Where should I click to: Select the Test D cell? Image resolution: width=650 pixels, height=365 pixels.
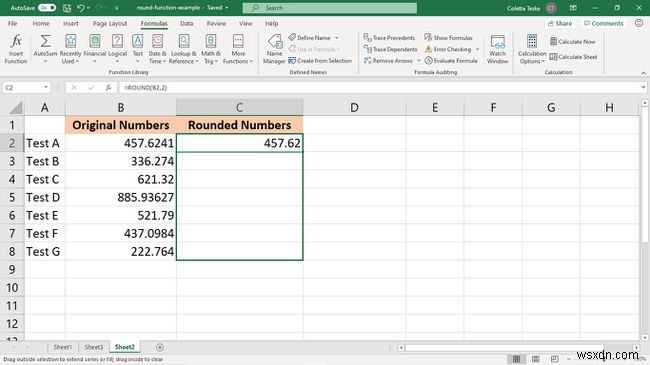tap(45, 197)
